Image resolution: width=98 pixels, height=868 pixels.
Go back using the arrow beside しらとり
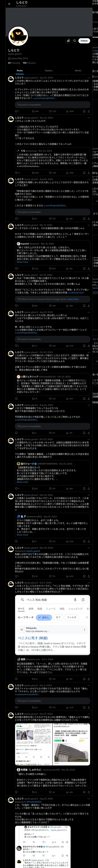(x=9, y=4)
